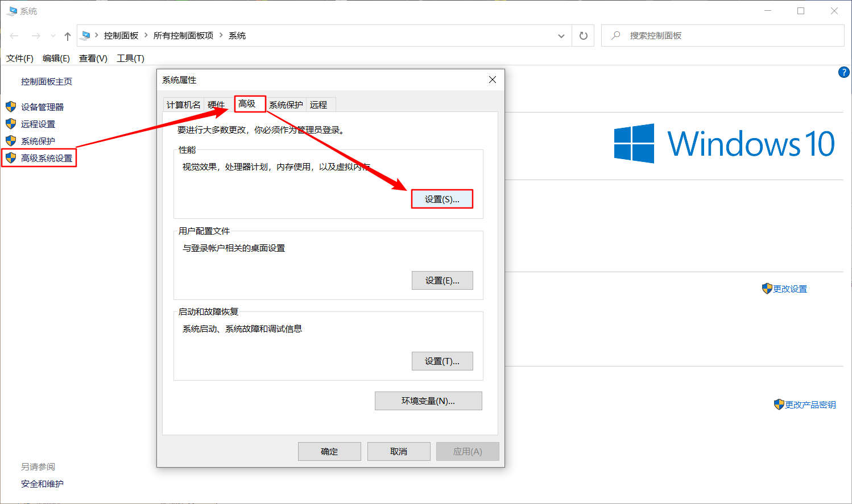The image size is (852, 504).
Task: Click shield icon beside 更改产品密钥
Action: [779, 405]
